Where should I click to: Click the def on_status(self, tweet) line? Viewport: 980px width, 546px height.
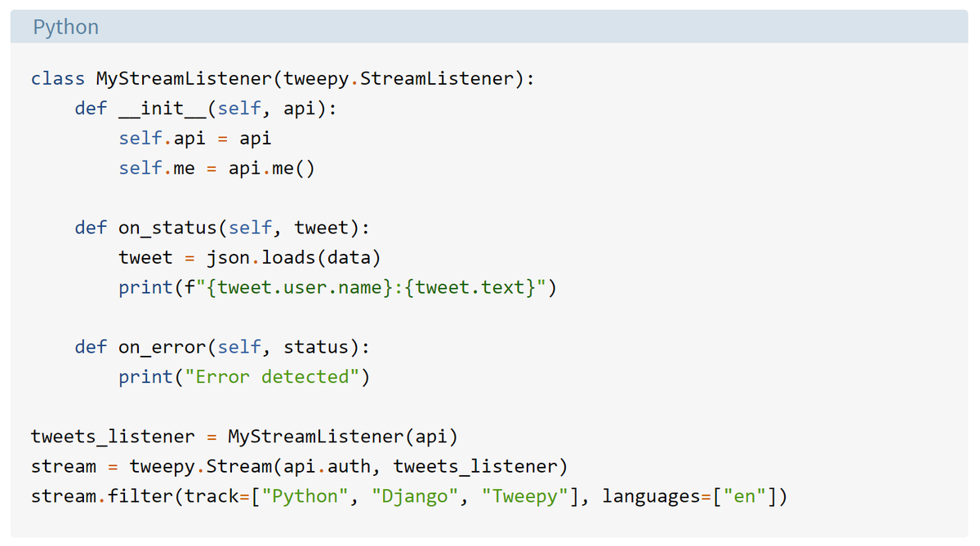coord(222,228)
